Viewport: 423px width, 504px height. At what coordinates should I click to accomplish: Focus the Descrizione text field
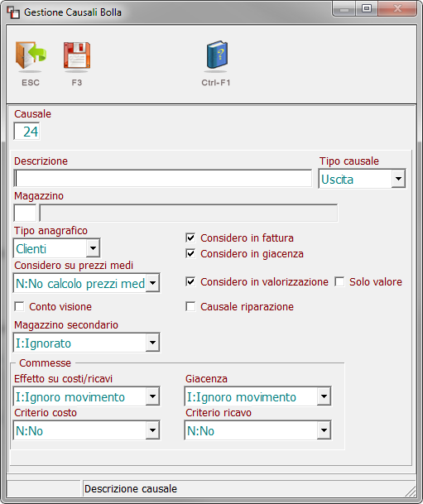coord(163,179)
